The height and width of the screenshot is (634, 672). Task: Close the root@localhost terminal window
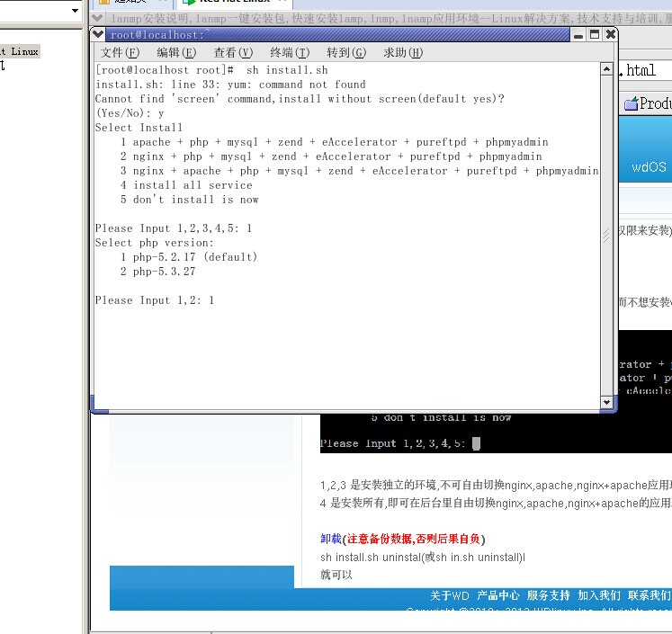point(611,35)
